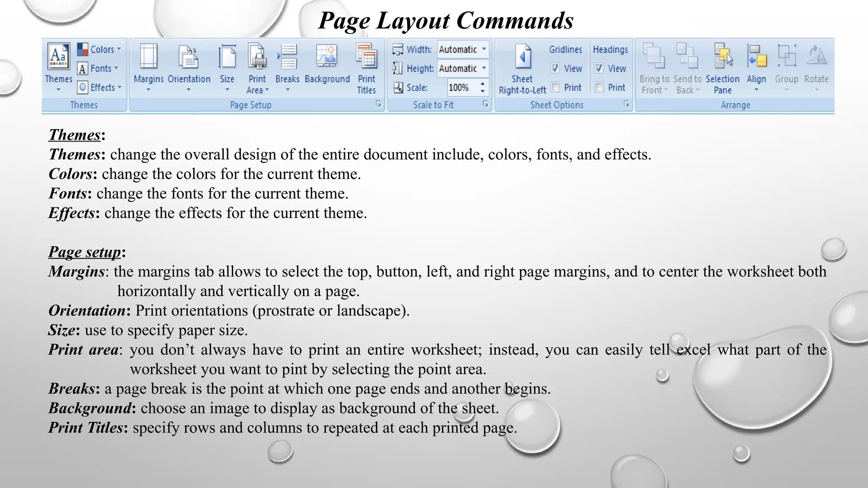Click the Scale percentage icon
The image size is (868, 488).
(398, 88)
